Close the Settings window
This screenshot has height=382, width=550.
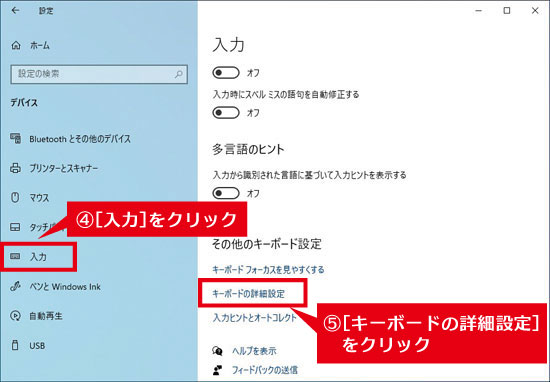pos(535,11)
